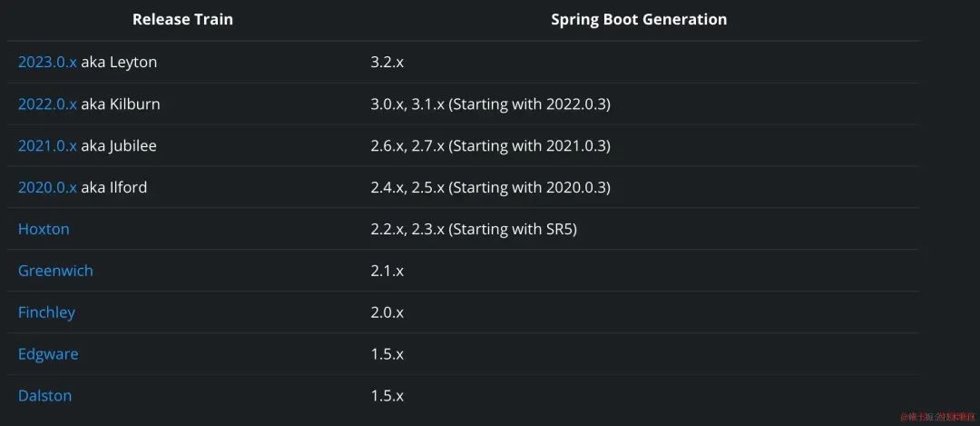Select the cell starting with 2021.0.3
The height and width of the screenshot is (426, 980).
(490, 145)
